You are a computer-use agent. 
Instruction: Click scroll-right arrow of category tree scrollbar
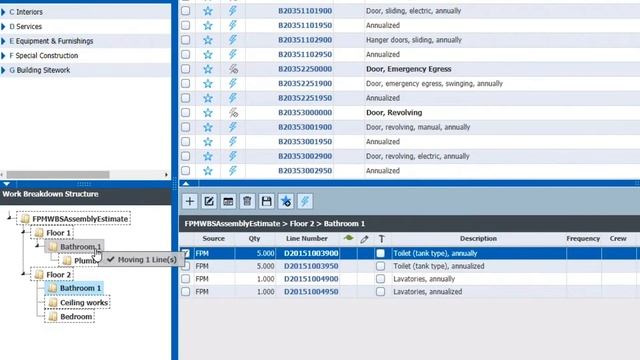pyautogui.click(x=166, y=175)
